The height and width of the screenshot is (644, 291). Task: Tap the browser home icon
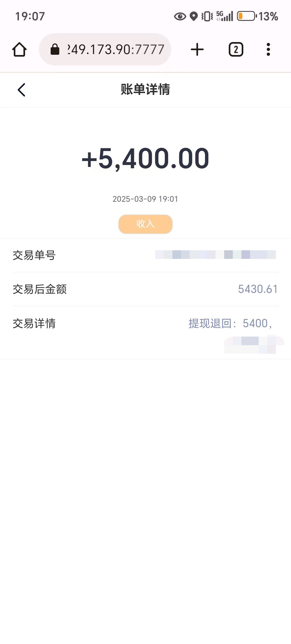click(19, 50)
